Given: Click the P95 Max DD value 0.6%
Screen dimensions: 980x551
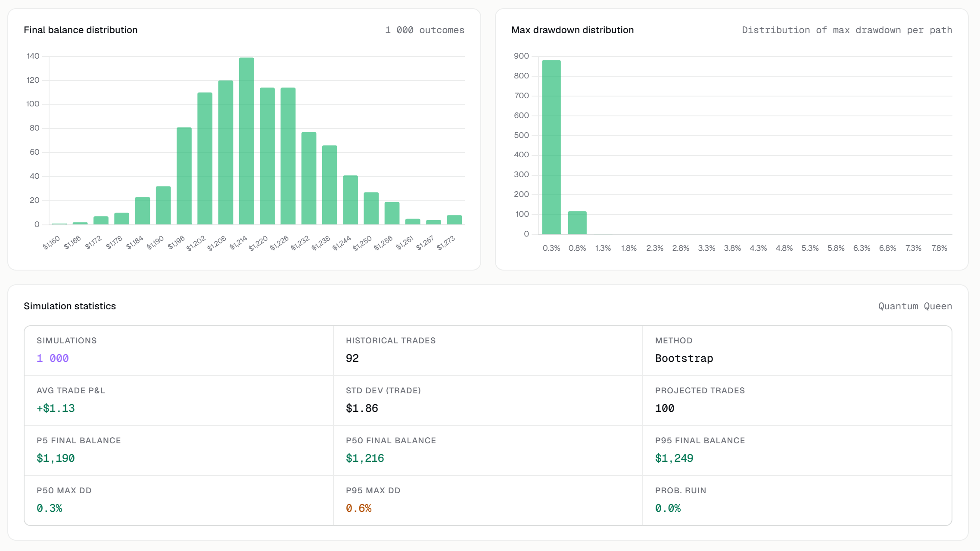Looking at the screenshot, I should [358, 508].
